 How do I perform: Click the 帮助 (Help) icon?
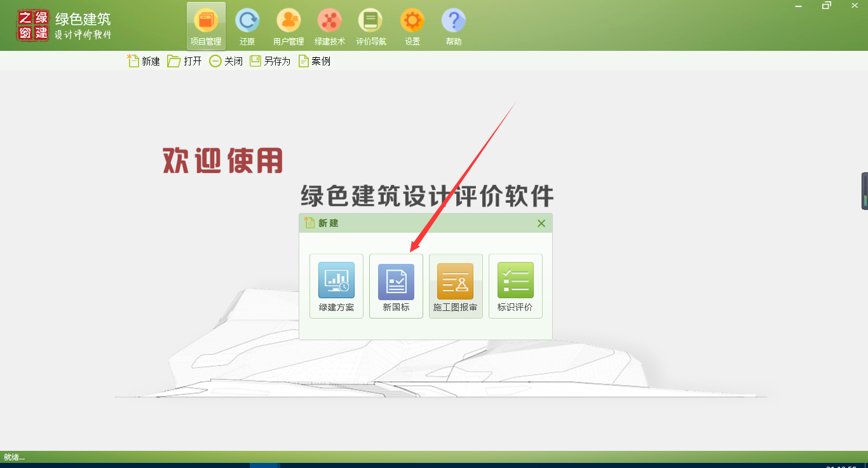point(453,25)
